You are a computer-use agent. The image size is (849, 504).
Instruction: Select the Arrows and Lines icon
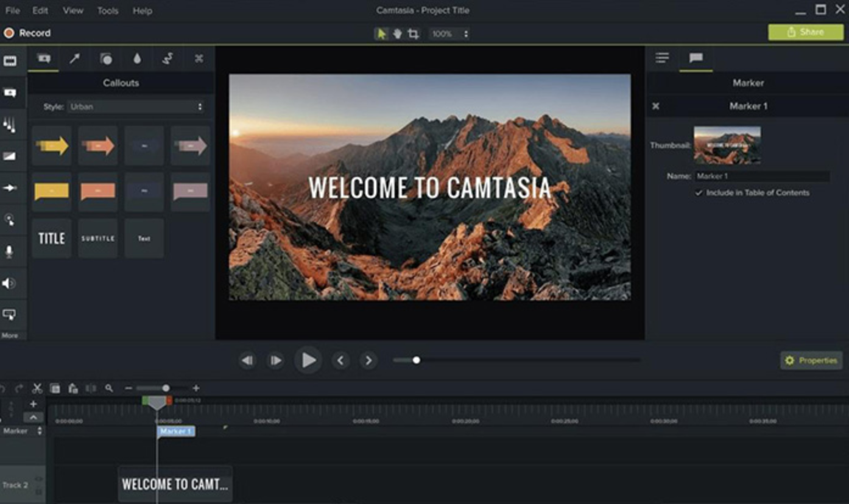pyautogui.click(x=76, y=59)
